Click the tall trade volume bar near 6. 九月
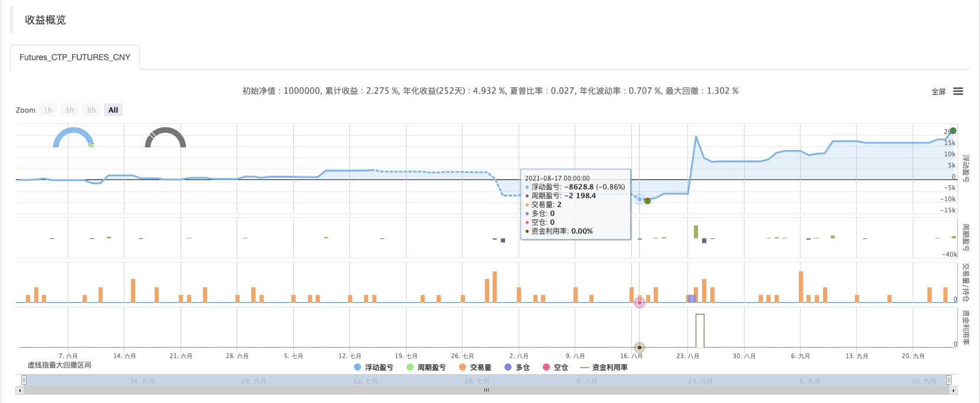 pos(801,287)
